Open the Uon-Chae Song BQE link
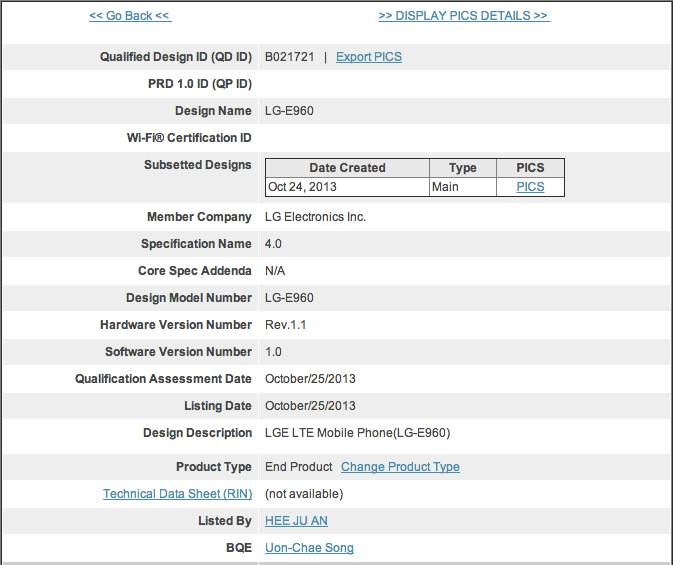This screenshot has height=565, width=673. (309, 548)
